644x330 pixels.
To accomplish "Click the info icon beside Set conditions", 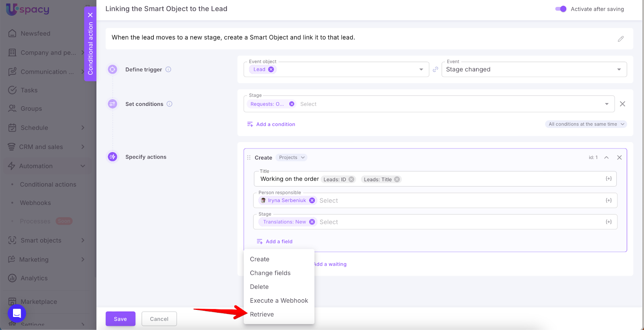I will pyautogui.click(x=169, y=104).
